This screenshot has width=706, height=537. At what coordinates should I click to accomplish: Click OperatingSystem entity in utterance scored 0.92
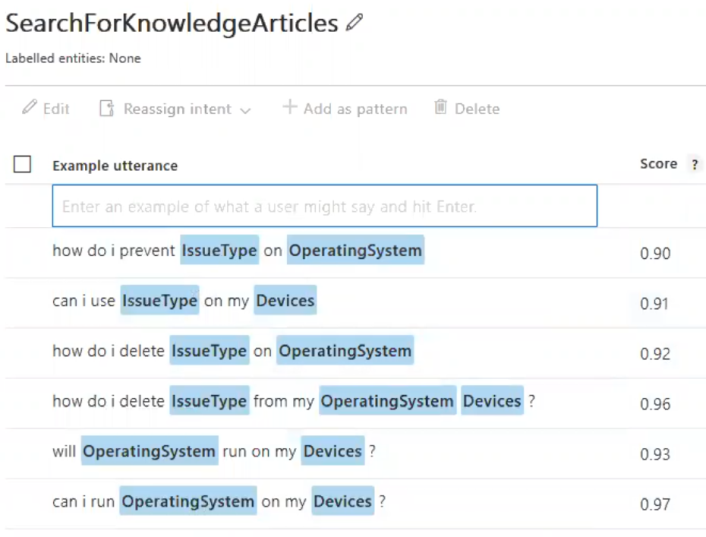[345, 351]
